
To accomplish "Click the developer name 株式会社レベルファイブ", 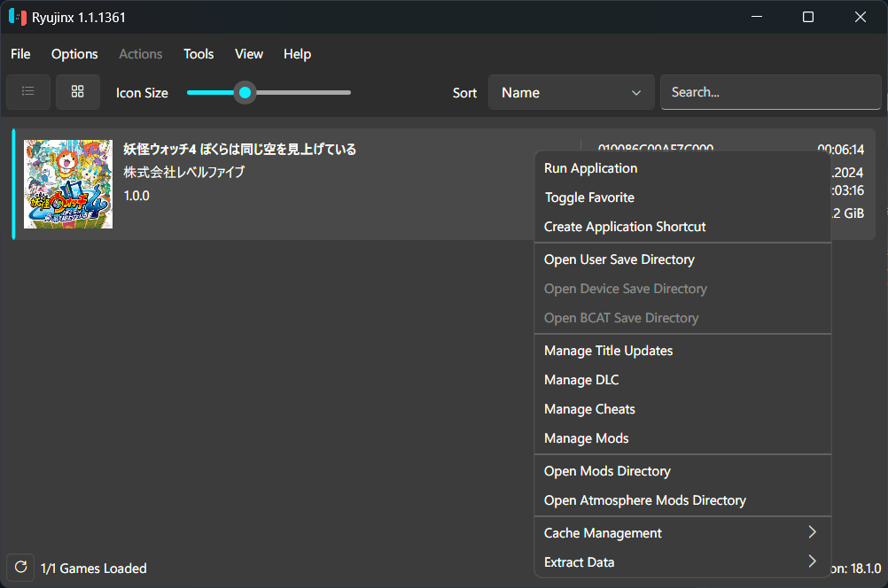I will click(184, 172).
